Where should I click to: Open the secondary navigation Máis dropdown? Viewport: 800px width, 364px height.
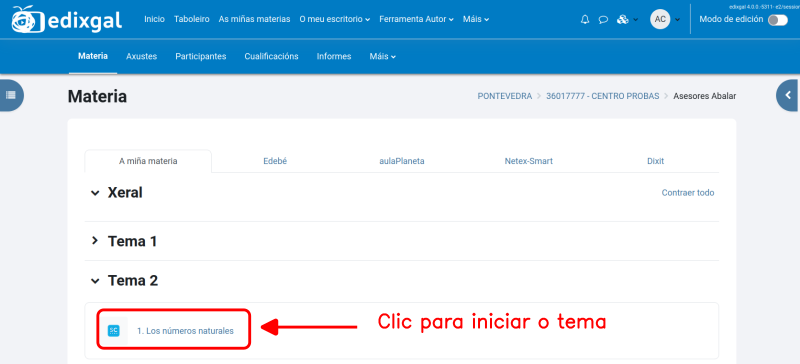pyautogui.click(x=383, y=56)
